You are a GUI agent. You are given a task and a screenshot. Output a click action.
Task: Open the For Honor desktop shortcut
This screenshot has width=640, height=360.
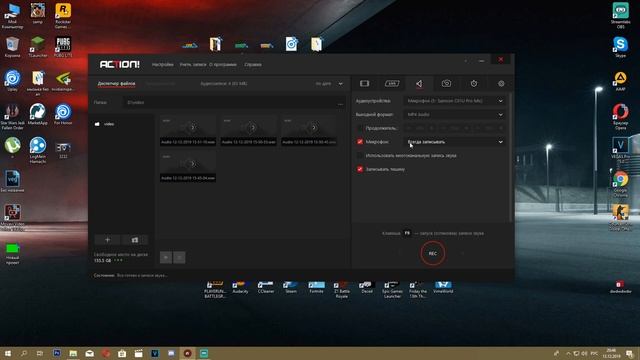(63, 114)
